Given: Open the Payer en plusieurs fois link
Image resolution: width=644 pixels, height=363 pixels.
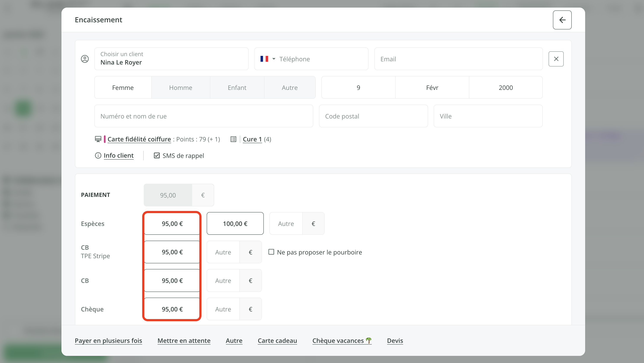Looking at the screenshot, I should [108, 340].
